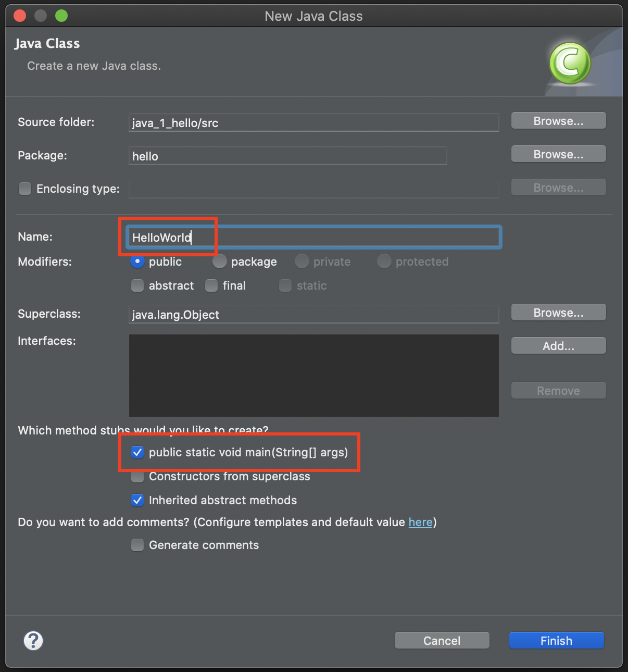This screenshot has height=672, width=628.
Task: Uncheck public static void main(String[] args)
Action: click(137, 452)
